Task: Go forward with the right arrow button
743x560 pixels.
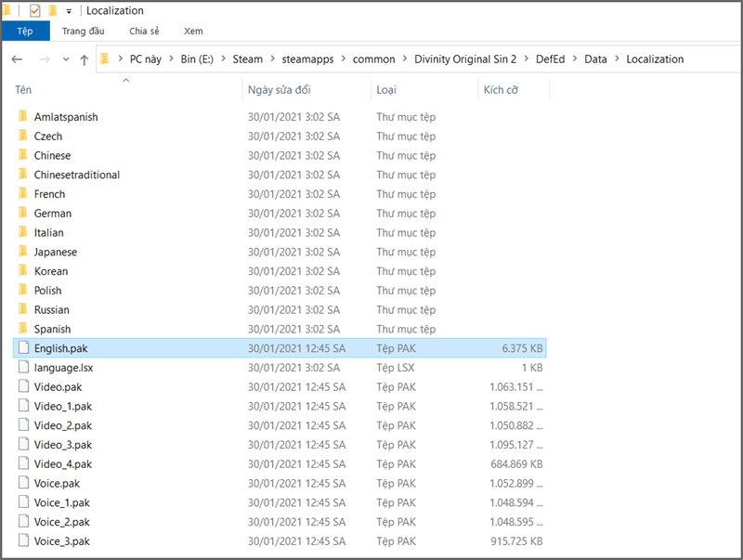Action: coord(44,59)
